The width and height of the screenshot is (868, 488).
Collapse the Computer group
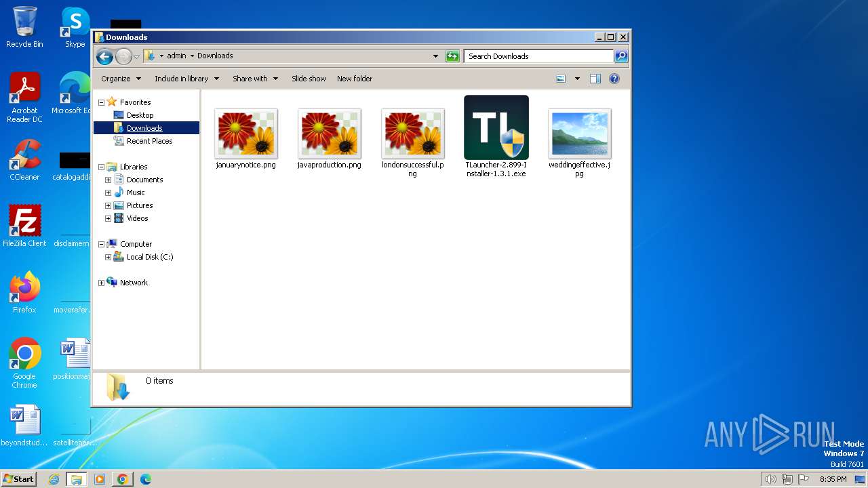point(101,244)
